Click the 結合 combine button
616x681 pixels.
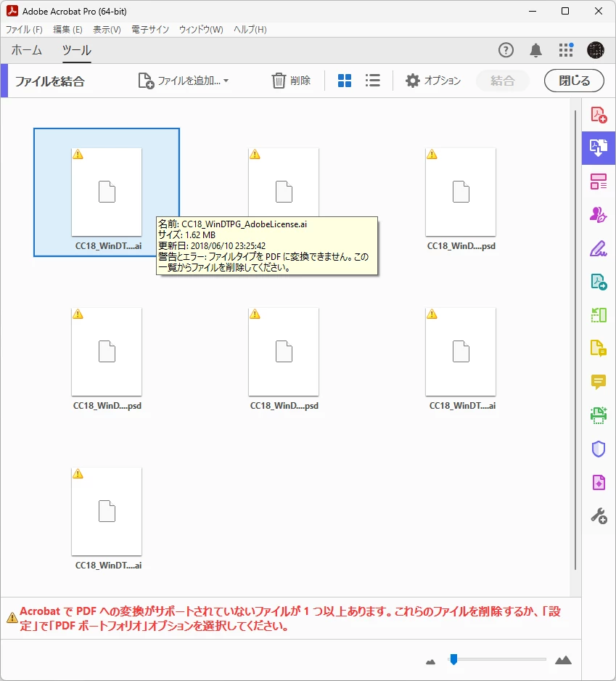[502, 81]
